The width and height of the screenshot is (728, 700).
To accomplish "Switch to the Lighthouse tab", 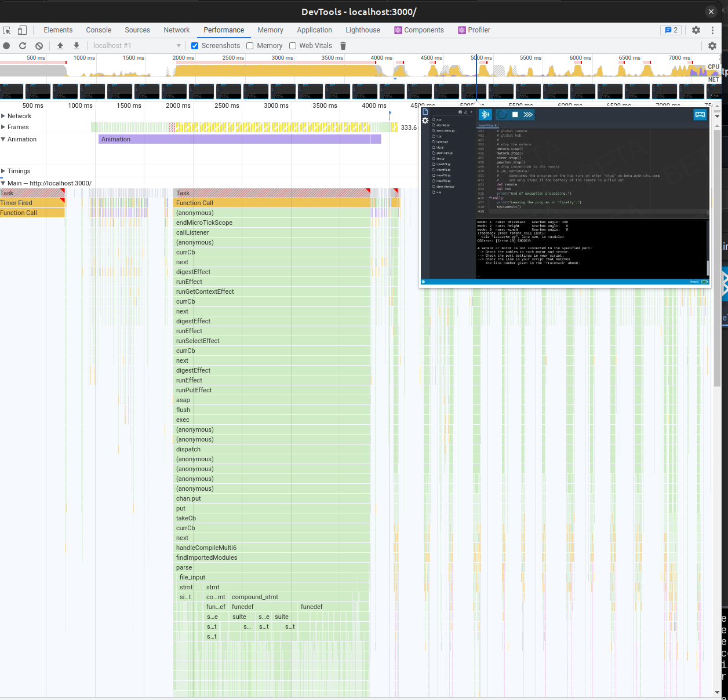I will [x=362, y=30].
